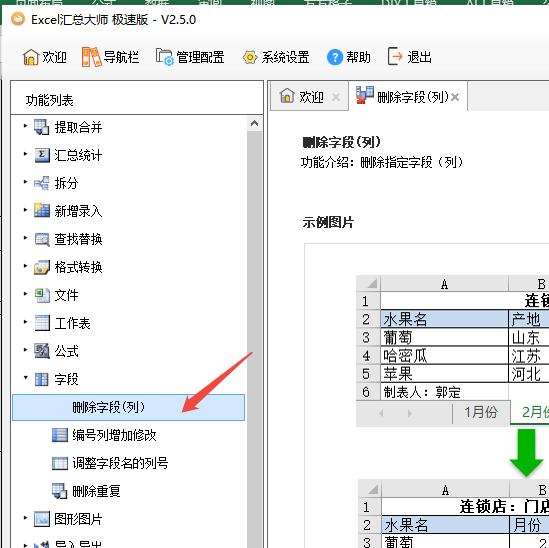Expand the 提取合并 tree node

[x=25, y=126]
